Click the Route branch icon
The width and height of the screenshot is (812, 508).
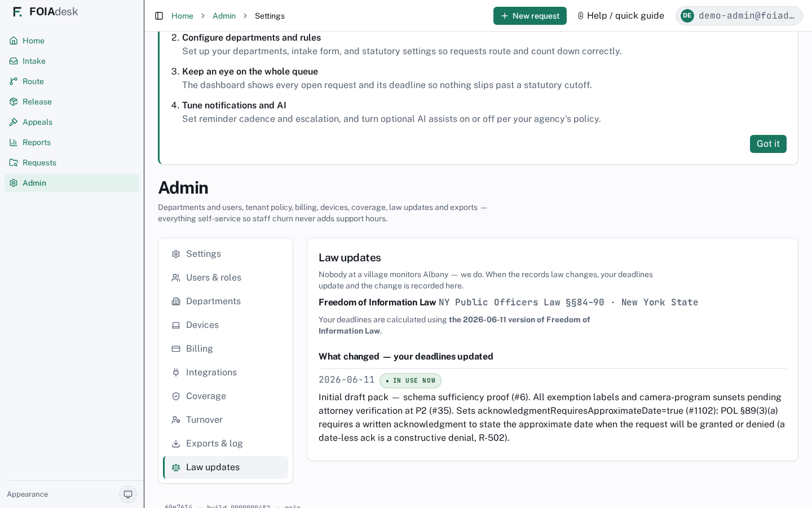pos(14,81)
